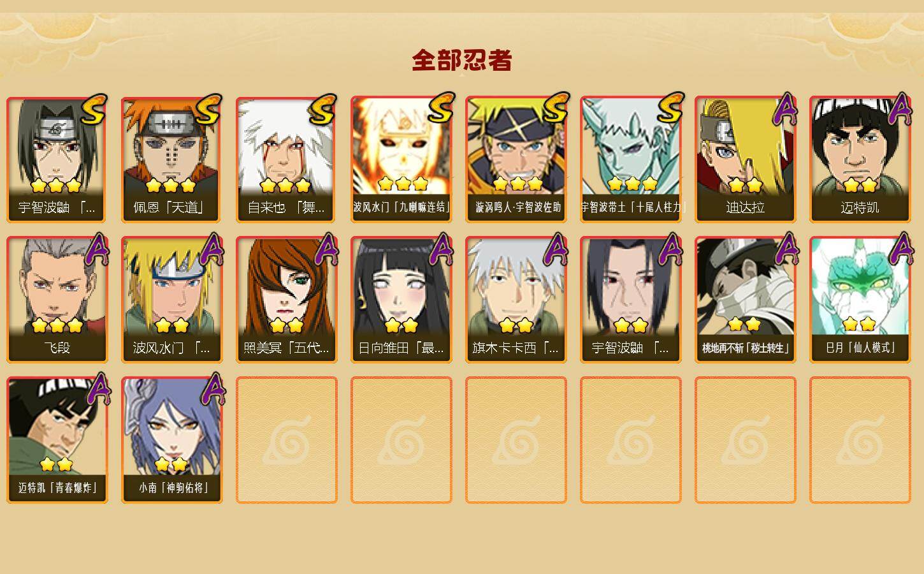Select the 佩恩「天道」 ninja card
924x574 pixels.
pyautogui.click(x=171, y=159)
